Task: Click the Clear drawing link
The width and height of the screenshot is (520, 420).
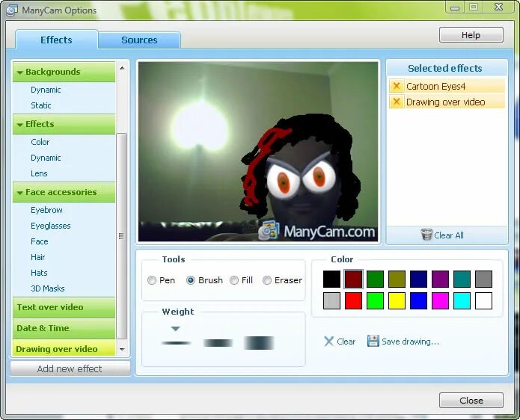Action: point(346,342)
